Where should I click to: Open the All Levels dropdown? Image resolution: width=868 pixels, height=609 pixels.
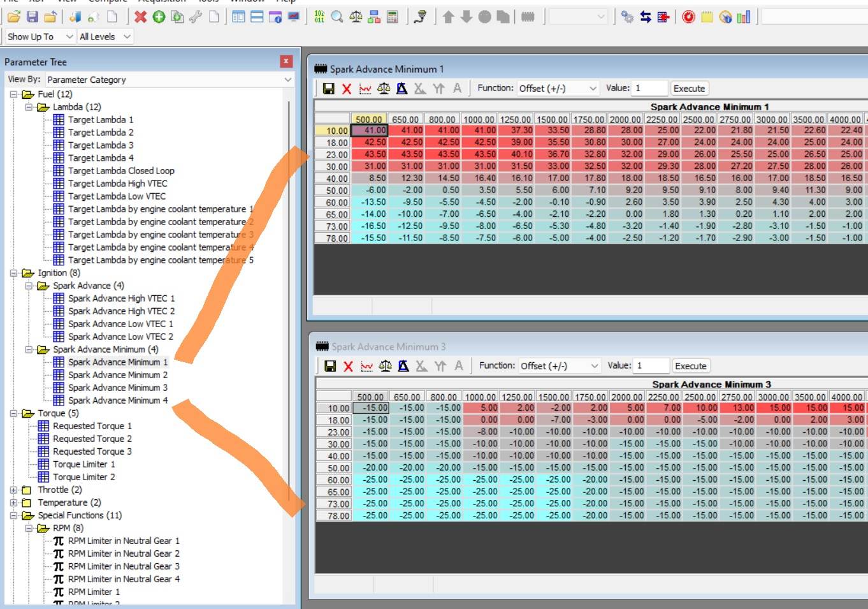(105, 37)
